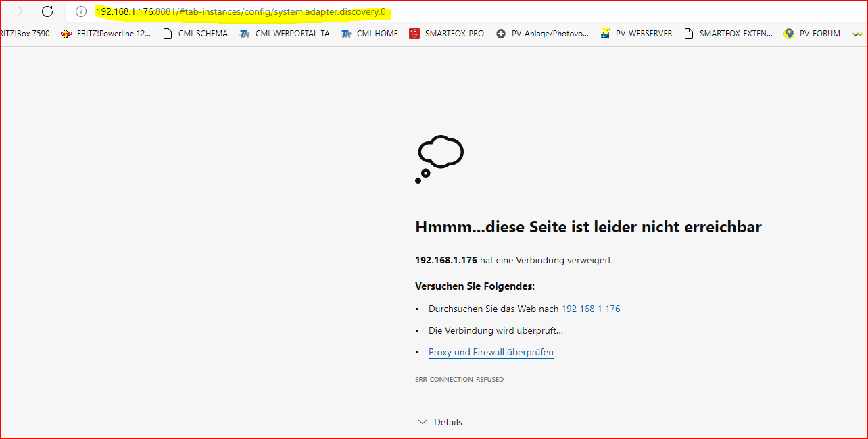Open the SMARTFOX-EXTEN... bookmark

[729, 34]
